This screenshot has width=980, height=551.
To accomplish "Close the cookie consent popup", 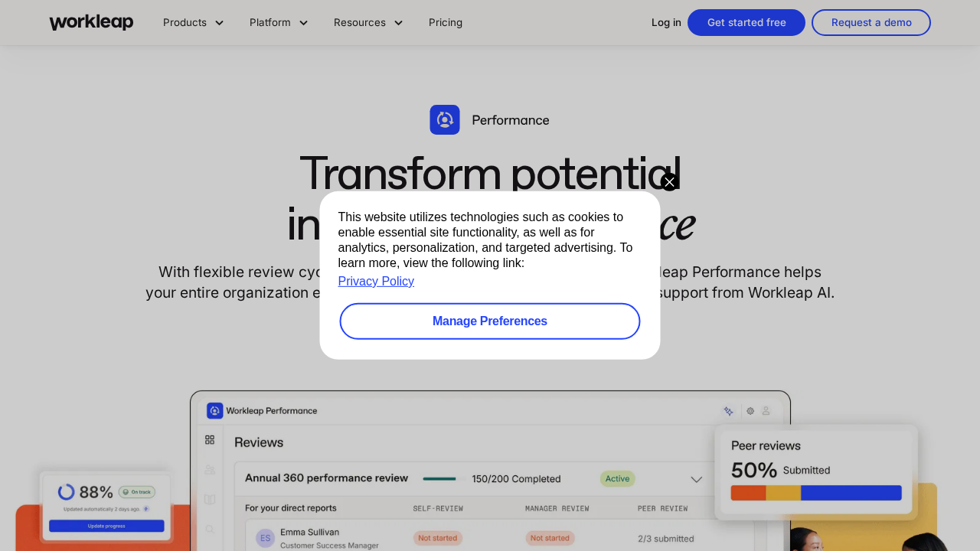I will click(669, 182).
